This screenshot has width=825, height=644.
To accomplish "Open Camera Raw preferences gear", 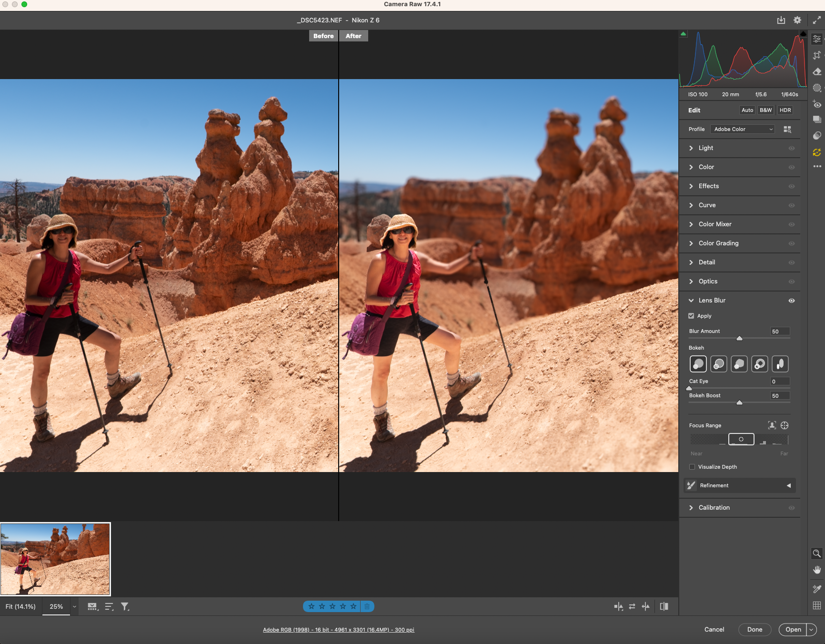I will (x=797, y=20).
